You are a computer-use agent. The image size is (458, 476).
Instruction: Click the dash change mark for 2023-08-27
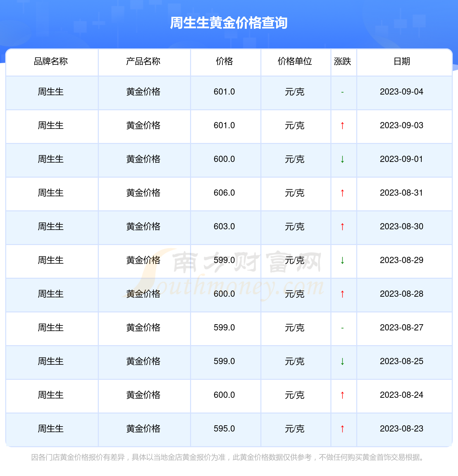[x=343, y=328]
